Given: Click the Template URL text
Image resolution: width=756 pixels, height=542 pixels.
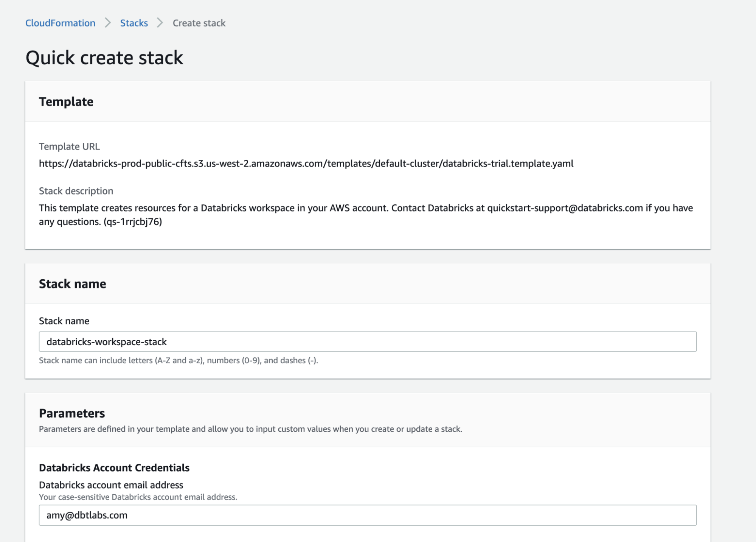Looking at the screenshot, I should click(x=69, y=146).
